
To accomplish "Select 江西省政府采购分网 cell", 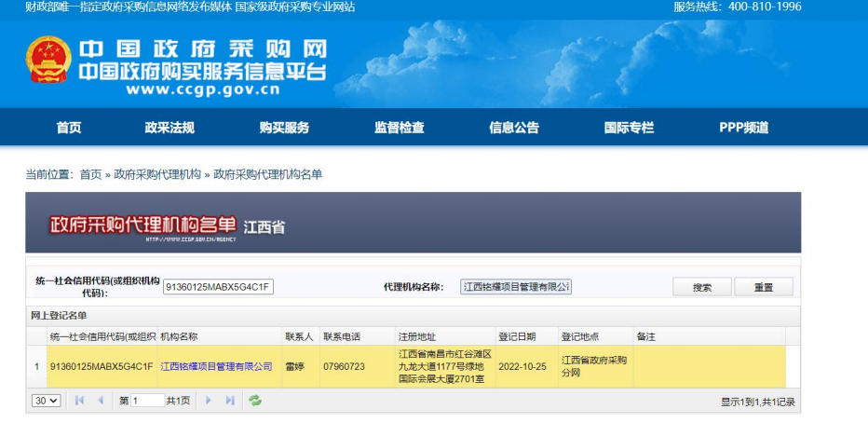I will 596,366.
